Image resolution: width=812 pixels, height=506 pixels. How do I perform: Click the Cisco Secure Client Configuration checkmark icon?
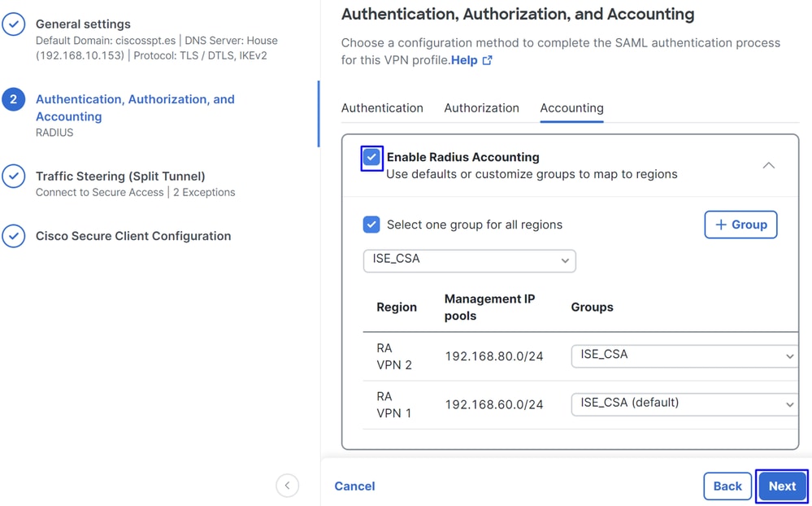(x=14, y=236)
